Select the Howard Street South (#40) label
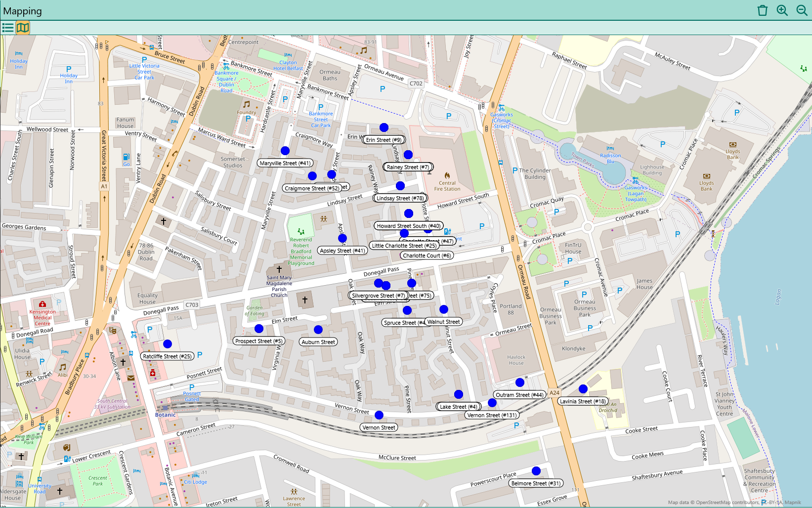This screenshot has width=812, height=508. tap(409, 226)
